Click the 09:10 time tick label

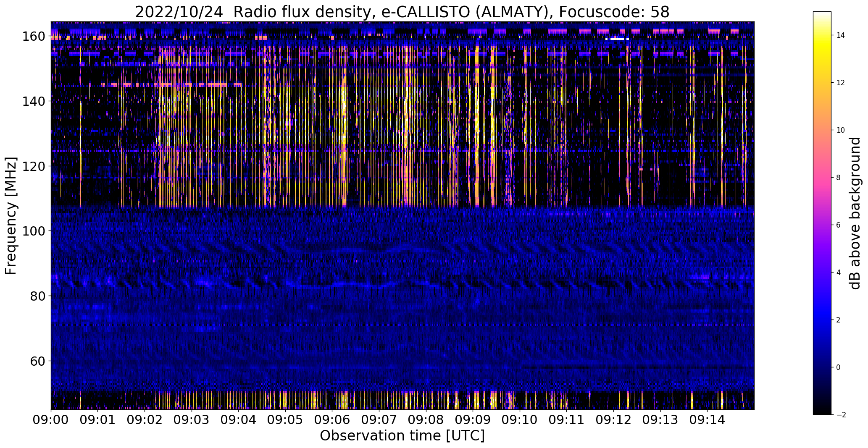tap(520, 420)
